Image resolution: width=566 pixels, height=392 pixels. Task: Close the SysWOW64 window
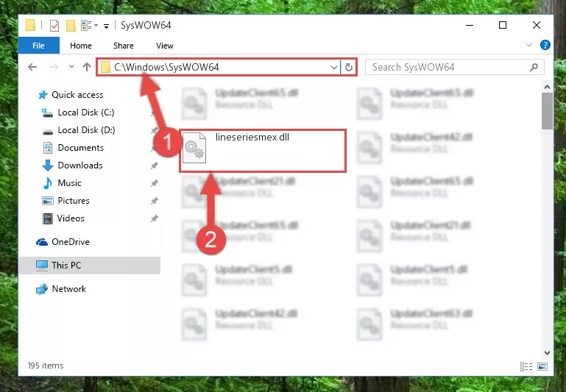tap(537, 25)
